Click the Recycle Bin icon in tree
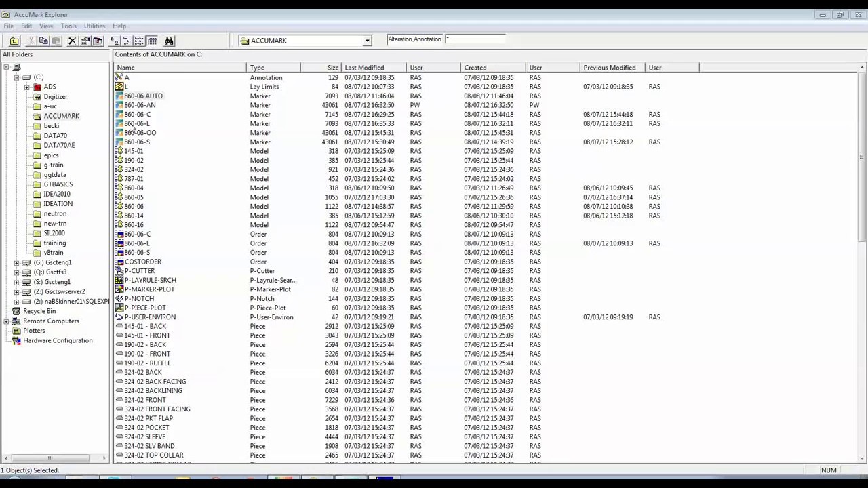Viewport: 868px width, 488px height. tap(16, 311)
